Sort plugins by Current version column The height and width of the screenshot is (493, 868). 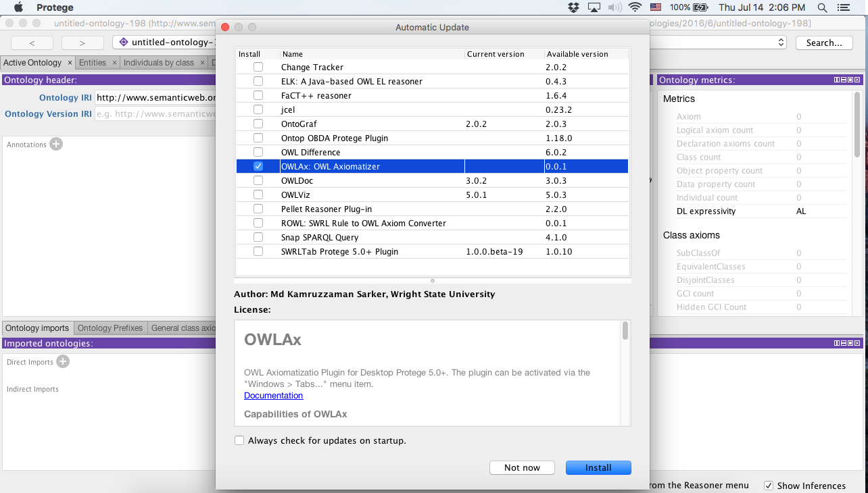tap(504, 54)
